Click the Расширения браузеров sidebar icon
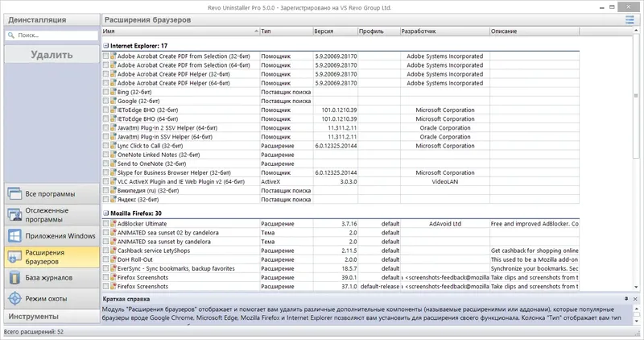 click(x=14, y=257)
